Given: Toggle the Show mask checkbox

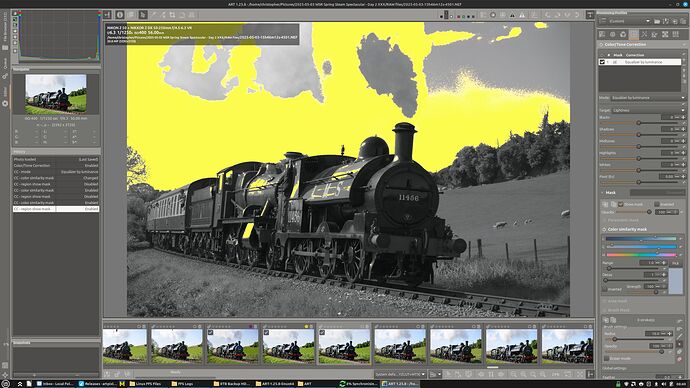Looking at the screenshot, I should point(620,204).
